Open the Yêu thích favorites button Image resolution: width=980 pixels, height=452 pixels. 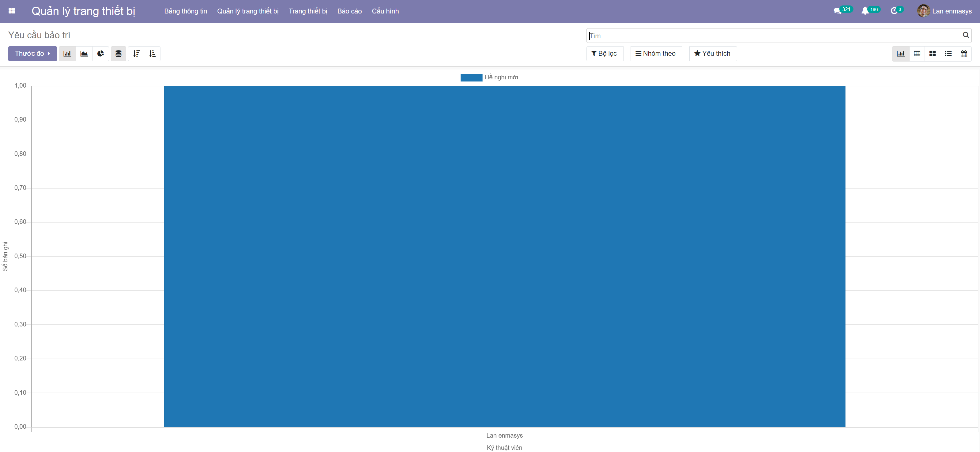point(712,54)
